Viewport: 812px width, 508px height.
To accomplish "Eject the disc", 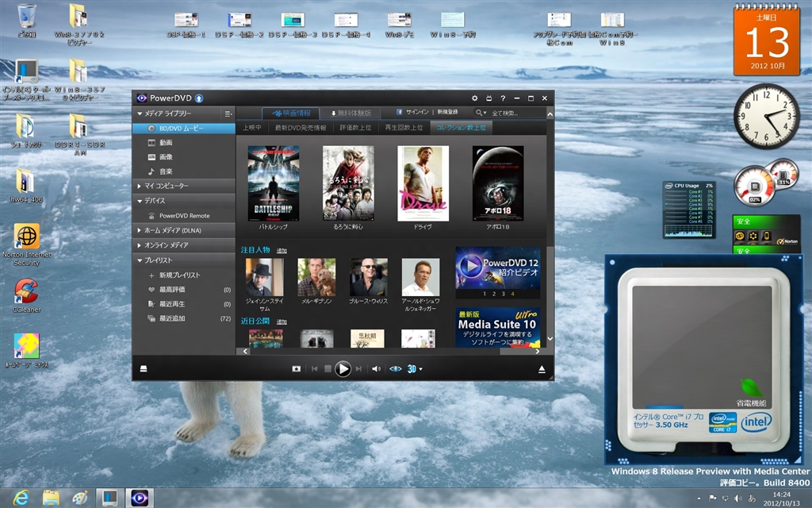I will click(542, 369).
